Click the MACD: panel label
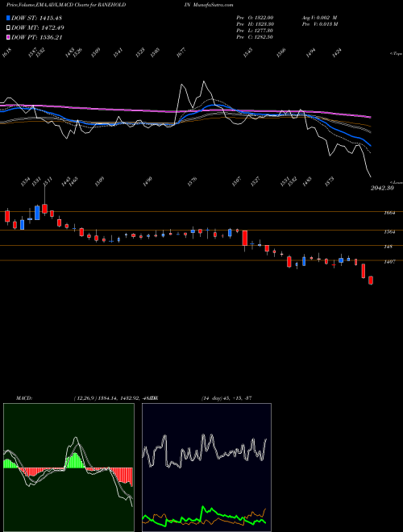Screen dimensions: 403x532 click(x=23, y=397)
